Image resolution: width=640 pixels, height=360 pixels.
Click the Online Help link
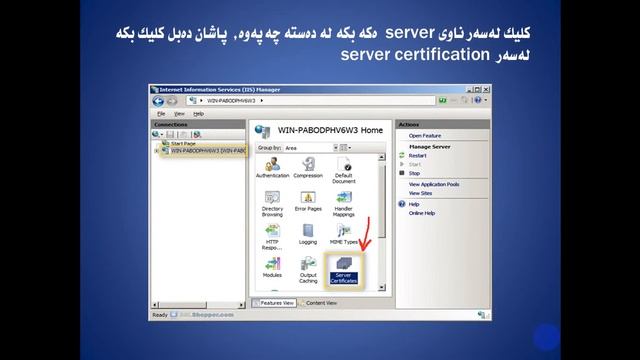click(x=422, y=213)
